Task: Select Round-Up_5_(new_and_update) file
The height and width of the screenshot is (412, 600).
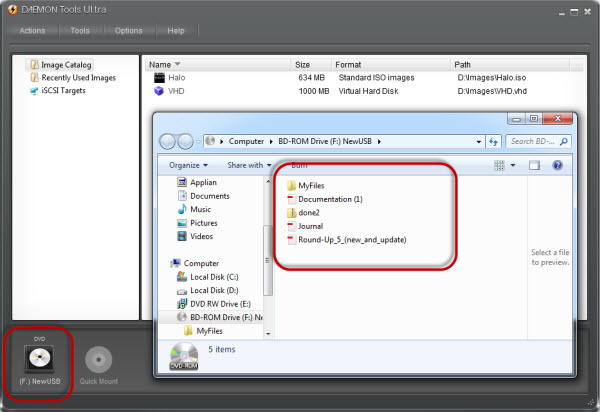Action: coord(347,240)
